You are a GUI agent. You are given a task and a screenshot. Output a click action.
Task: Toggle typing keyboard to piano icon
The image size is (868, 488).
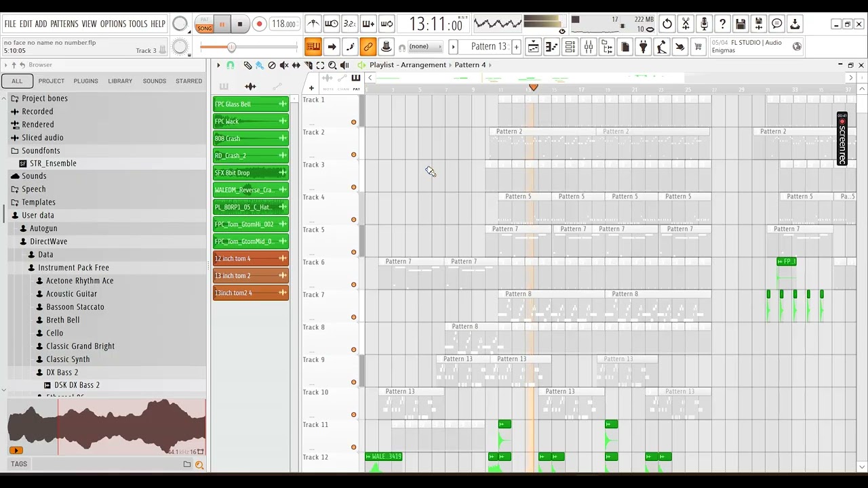pos(313,47)
